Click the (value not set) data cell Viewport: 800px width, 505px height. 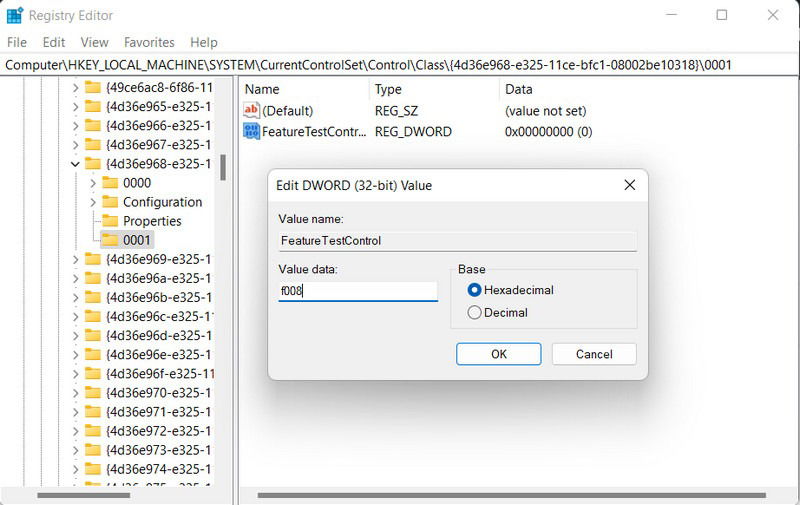(545, 111)
